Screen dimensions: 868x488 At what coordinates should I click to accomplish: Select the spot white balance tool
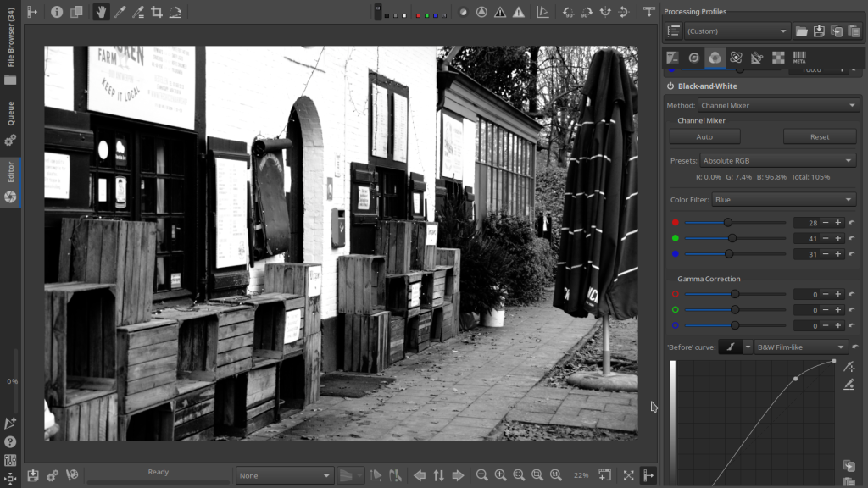pos(138,12)
